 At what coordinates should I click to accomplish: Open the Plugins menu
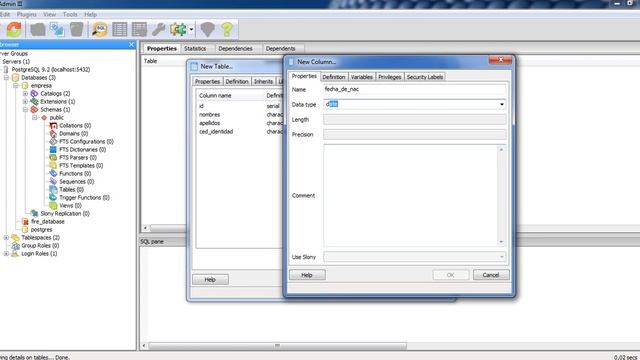[x=27, y=14]
